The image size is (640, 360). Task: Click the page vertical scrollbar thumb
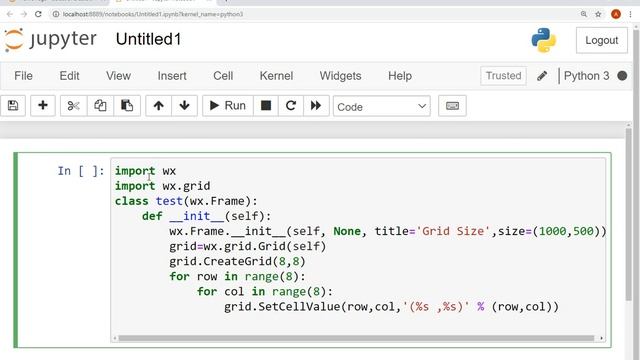(628, 215)
